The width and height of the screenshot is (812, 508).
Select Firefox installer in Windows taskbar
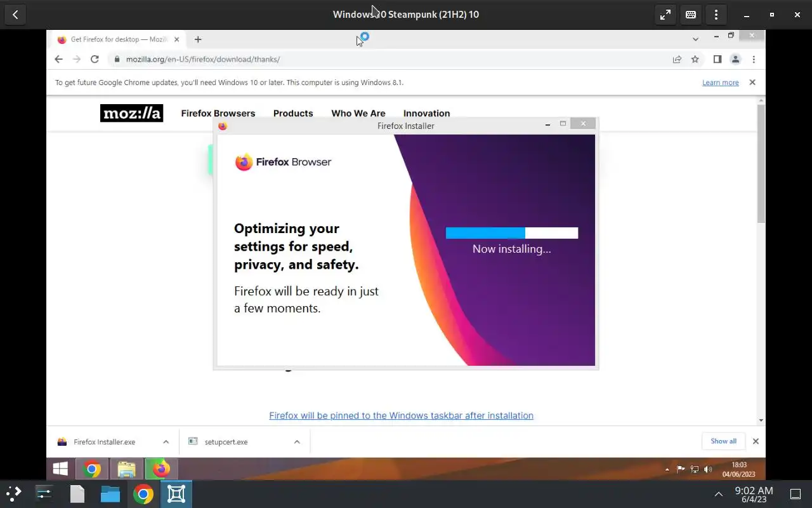point(161,469)
